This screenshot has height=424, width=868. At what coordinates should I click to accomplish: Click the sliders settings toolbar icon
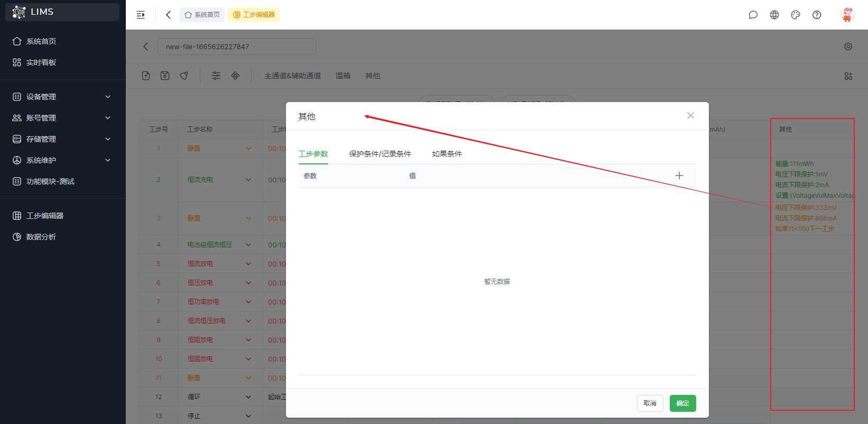pos(216,76)
